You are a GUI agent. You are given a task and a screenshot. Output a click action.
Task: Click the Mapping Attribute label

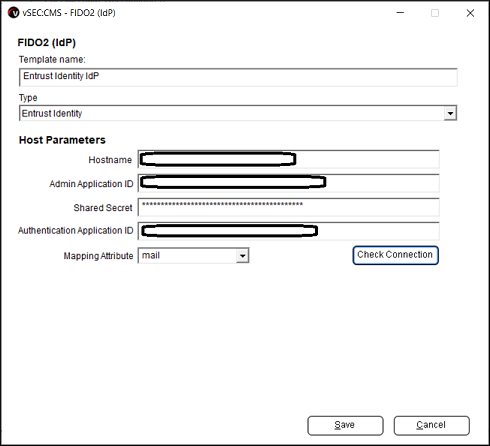98,256
